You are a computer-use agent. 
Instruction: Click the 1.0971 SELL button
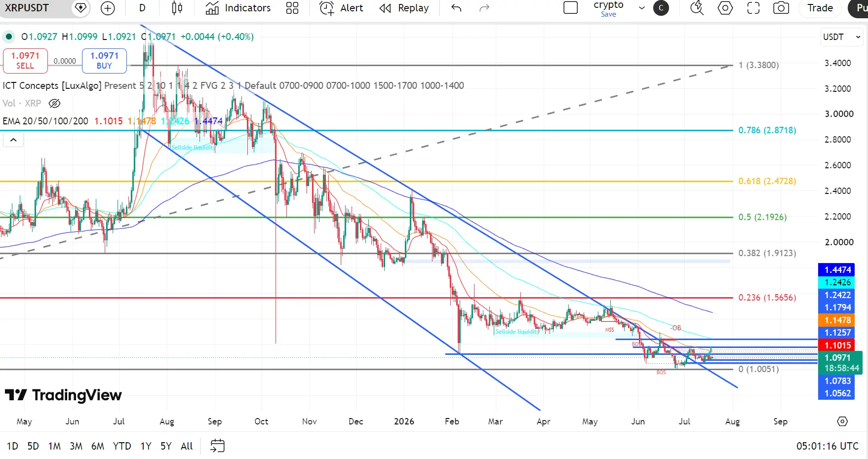tap(25, 60)
